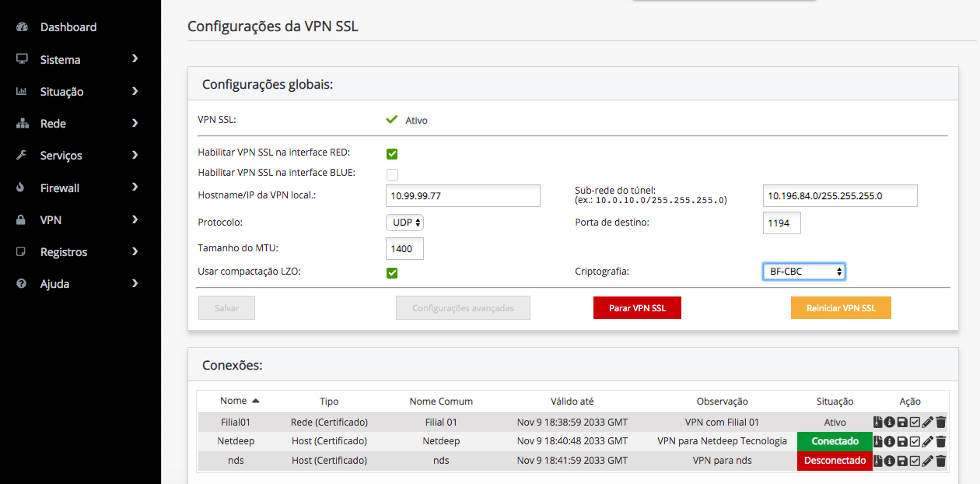The width and height of the screenshot is (980, 484).
Task: Disable VPN SSL on the RED interface
Action: [392, 154]
